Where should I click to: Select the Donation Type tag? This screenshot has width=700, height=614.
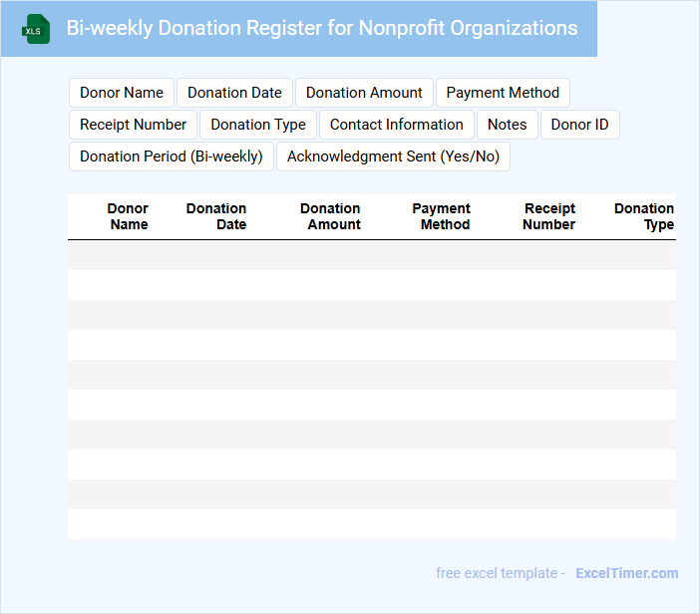(x=258, y=125)
